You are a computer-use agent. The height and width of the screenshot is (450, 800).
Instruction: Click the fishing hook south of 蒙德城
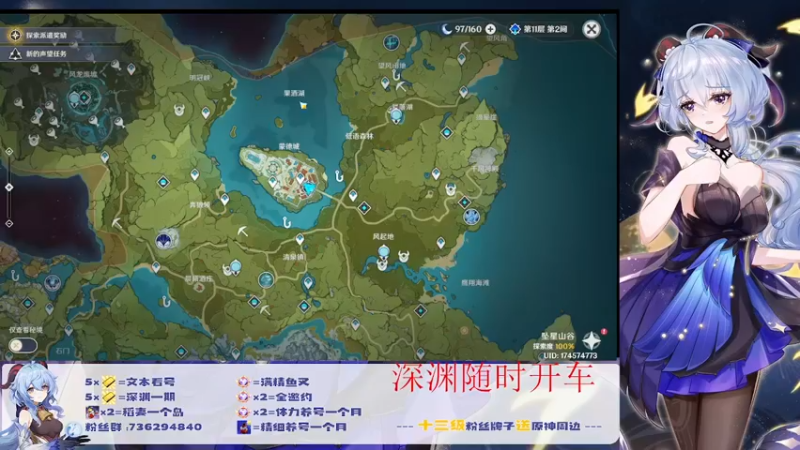pyautogui.click(x=286, y=222)
